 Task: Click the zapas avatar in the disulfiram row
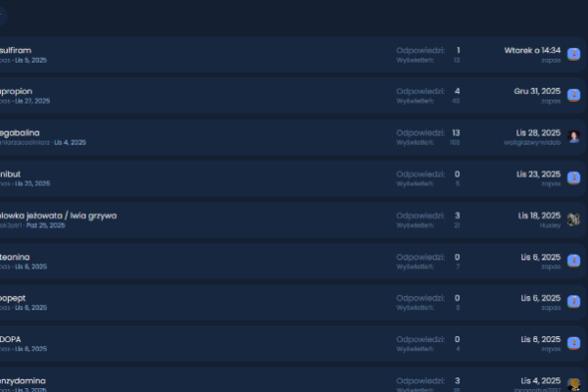[x=573, y=54]
